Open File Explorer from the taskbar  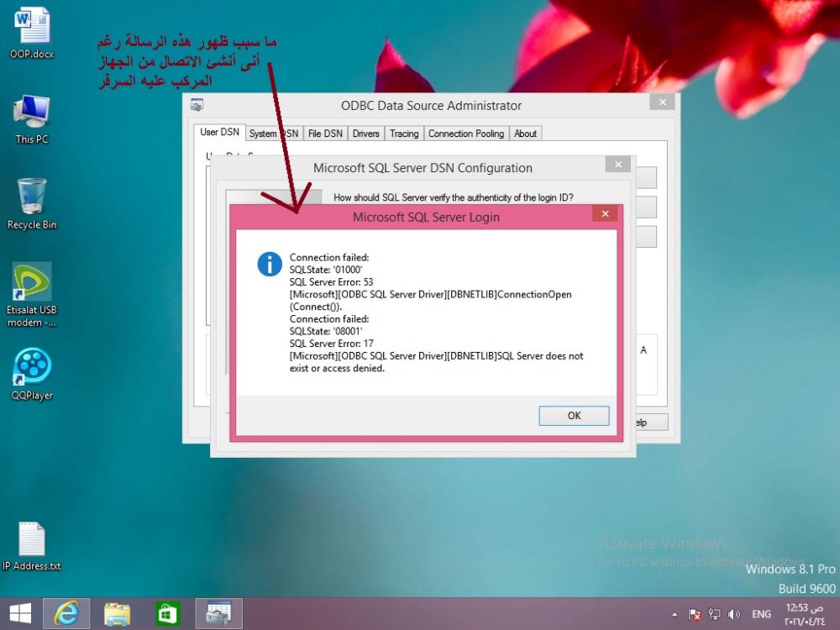[x=117, y=614]
